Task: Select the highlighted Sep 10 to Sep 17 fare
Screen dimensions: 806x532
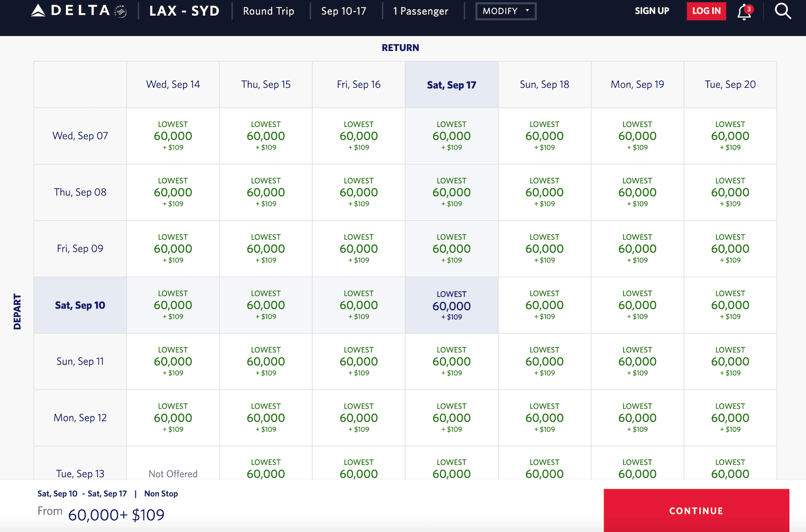Action: tap(451, 305)
